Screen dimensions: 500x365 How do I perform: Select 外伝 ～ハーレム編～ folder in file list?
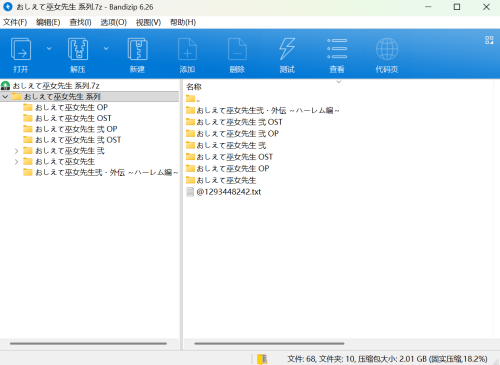pyautogui.click(x=268, y=110)
